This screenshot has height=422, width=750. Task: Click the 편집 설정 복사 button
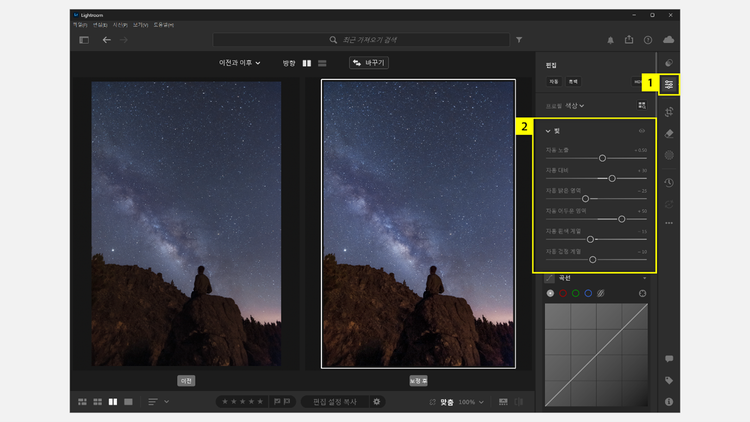click(335, 402)
